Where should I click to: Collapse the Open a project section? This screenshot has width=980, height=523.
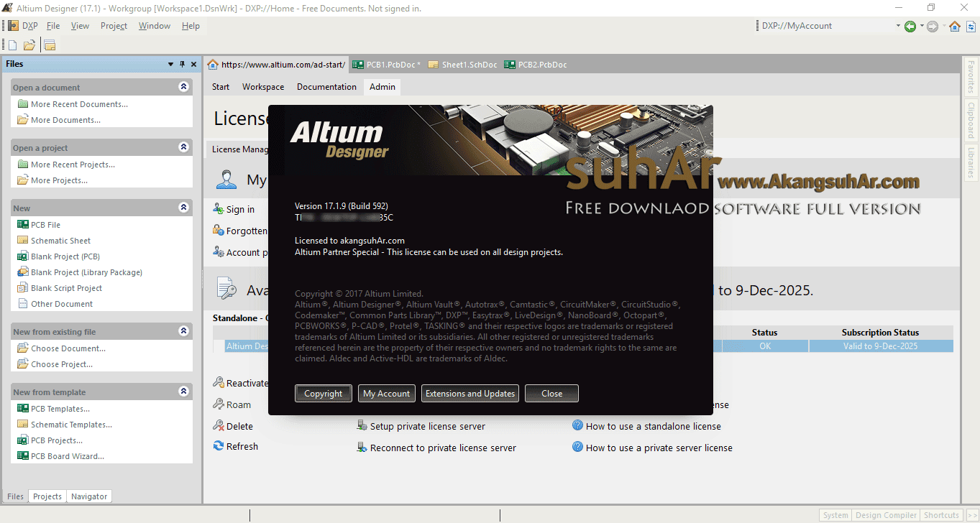coord(183,147)
